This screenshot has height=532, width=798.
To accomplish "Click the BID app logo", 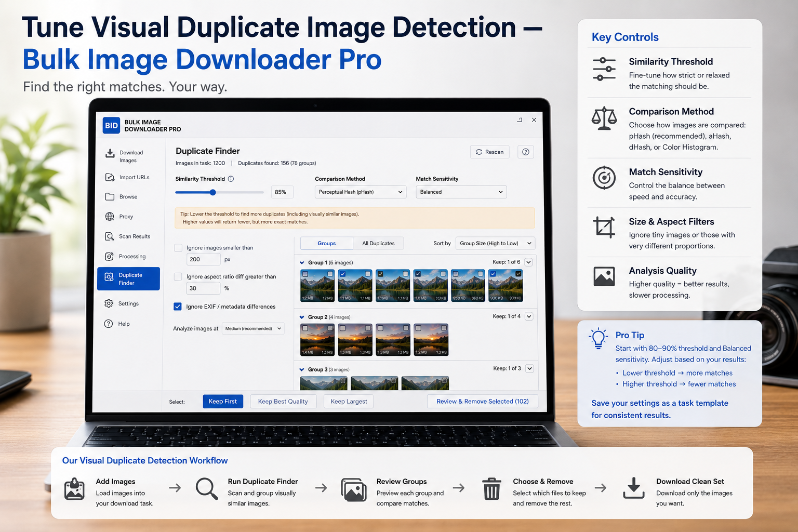I will [111, 125].
